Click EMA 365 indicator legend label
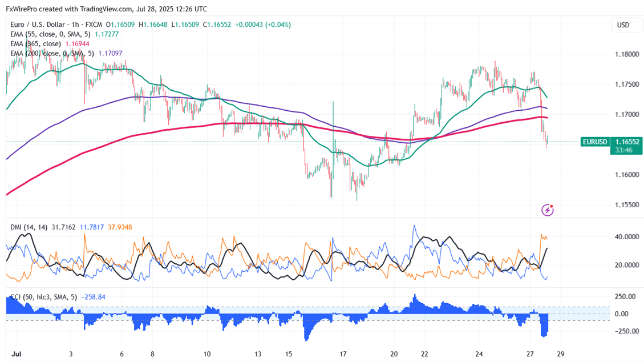The width and height of the screenshot is (644, 362). [x=36, y=43]
